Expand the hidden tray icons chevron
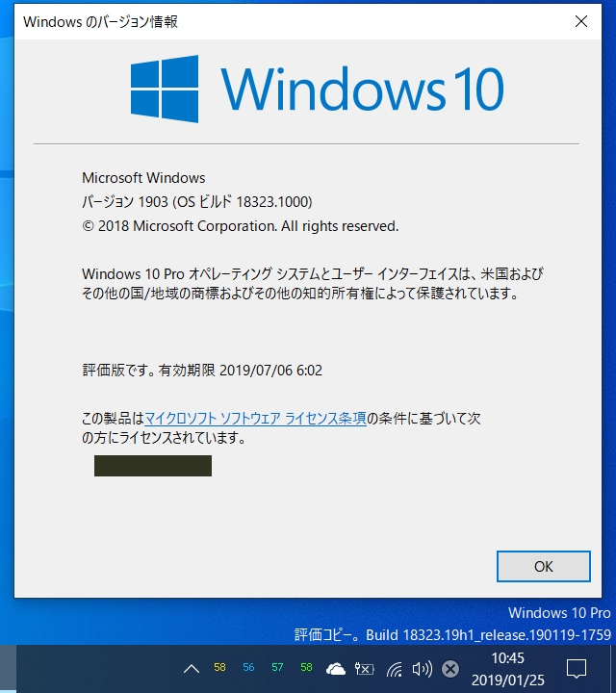The image size is (616, 693). pos(192,669)
